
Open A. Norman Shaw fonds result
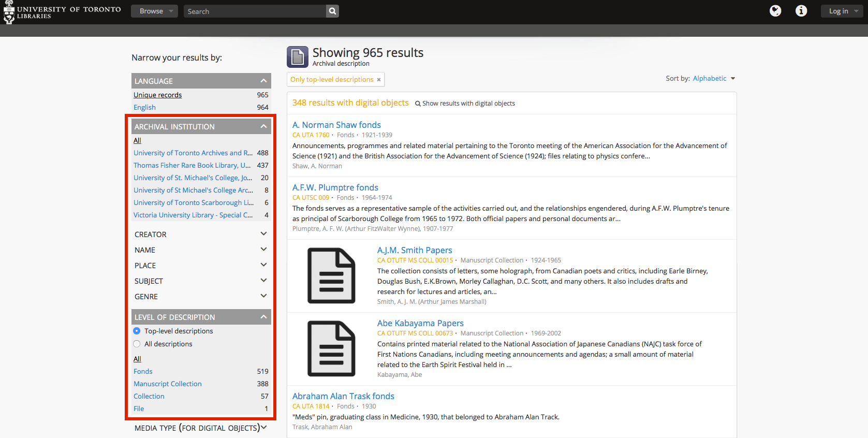(336, 125)
